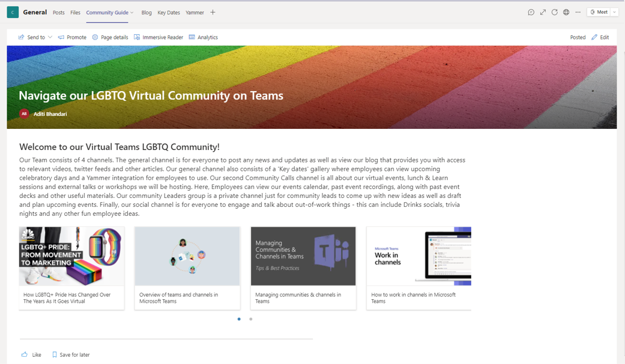Edit the page via Edit label
The width and height of the screenshot is (625, 364).
click(x=604, y=37)
